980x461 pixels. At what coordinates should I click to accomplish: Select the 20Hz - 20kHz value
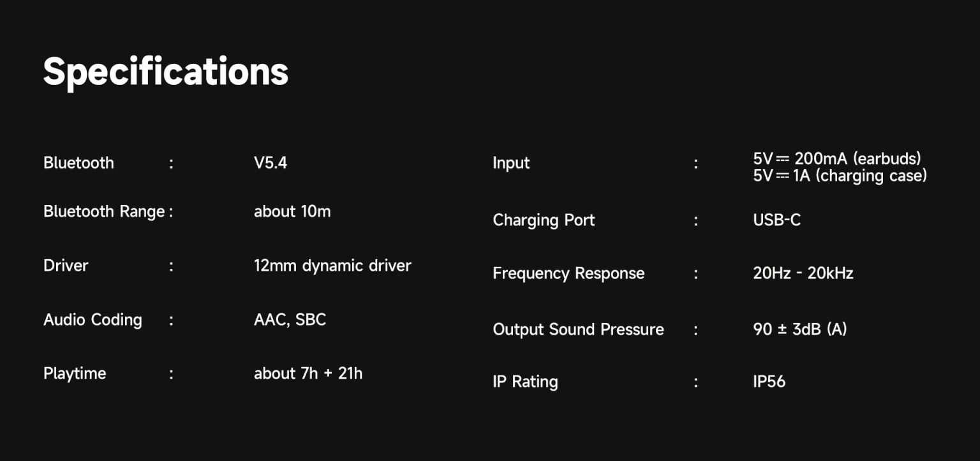coord(803,273)
